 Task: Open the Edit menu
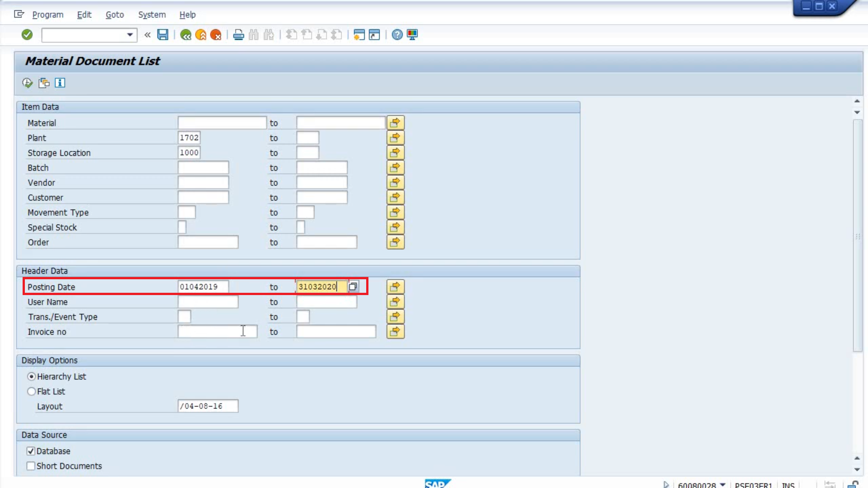[84, 14]
